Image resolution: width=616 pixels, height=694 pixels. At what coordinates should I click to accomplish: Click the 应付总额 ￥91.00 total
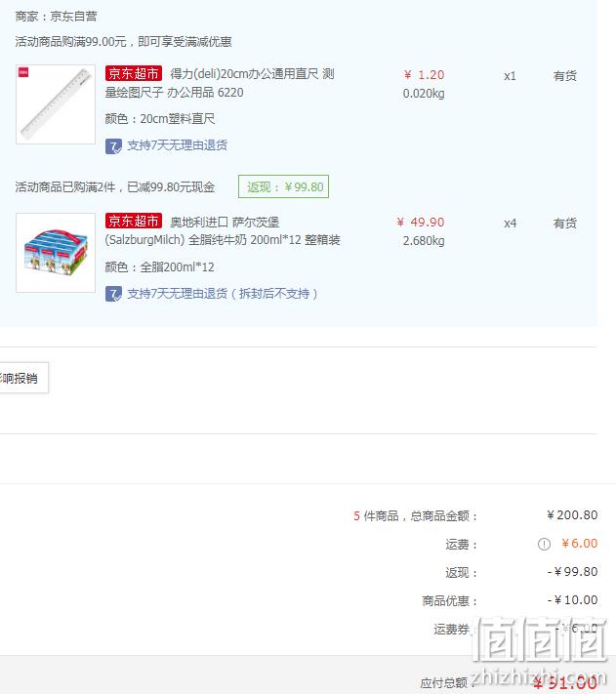[565, 682]
